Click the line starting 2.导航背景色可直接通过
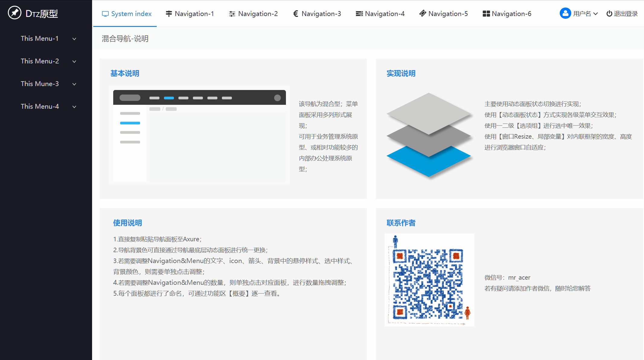 [x=191, y=250]
